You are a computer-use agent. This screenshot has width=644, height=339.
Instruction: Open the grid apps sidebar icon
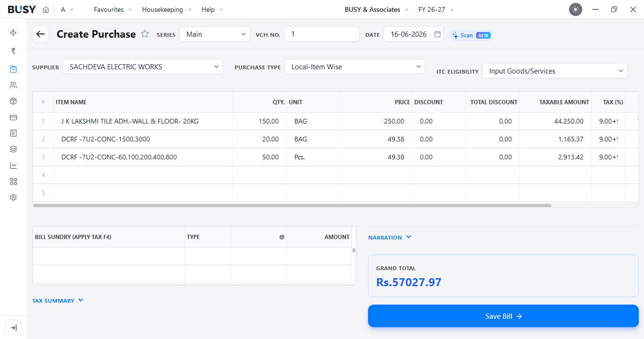click(13, 181)
